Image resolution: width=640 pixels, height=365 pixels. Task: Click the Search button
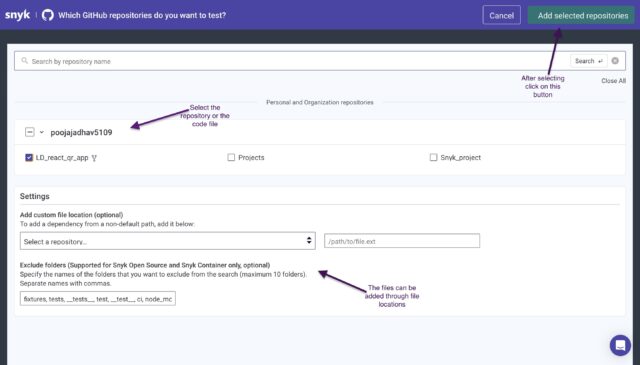pyautogui.click(x=589, y=61)
